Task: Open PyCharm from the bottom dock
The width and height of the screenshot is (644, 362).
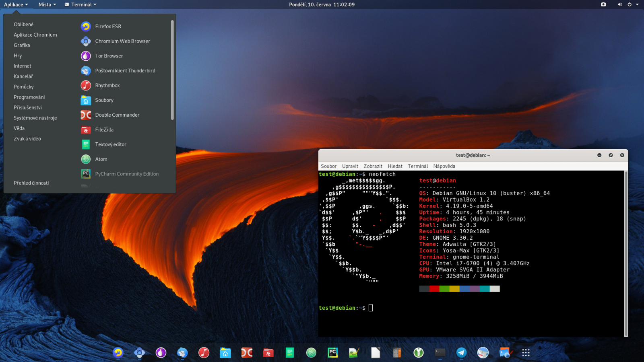Action: point(332,353)
